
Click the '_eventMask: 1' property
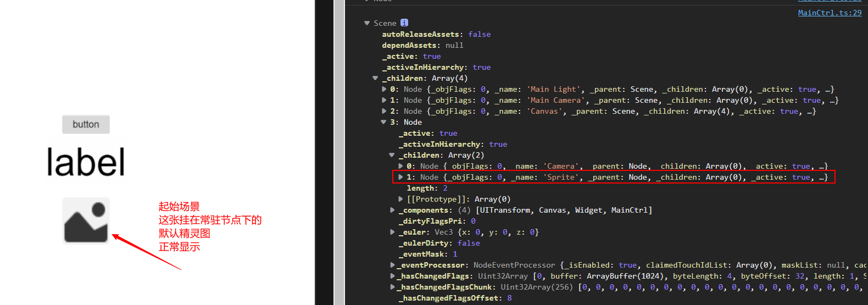[x=427, y=254]
